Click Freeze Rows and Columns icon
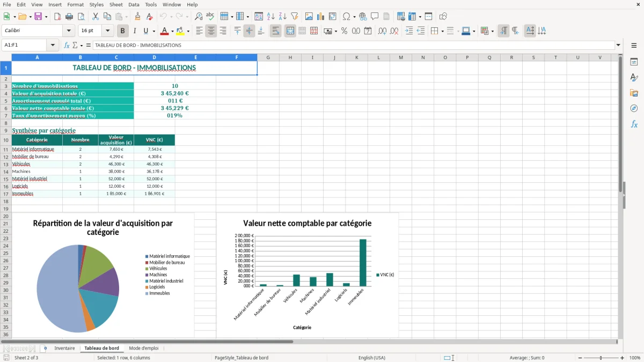The width and height of the screenshot is (644, 362). tap(412, 17)
